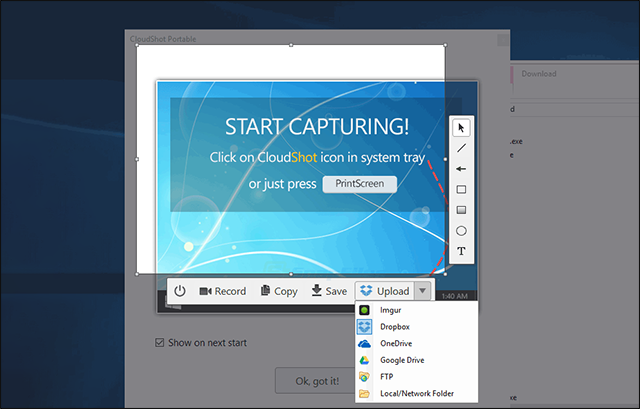This screenshot has height=409, width=640.
Task: Choose OneDrive from upload menu
Action: point(416,344)
